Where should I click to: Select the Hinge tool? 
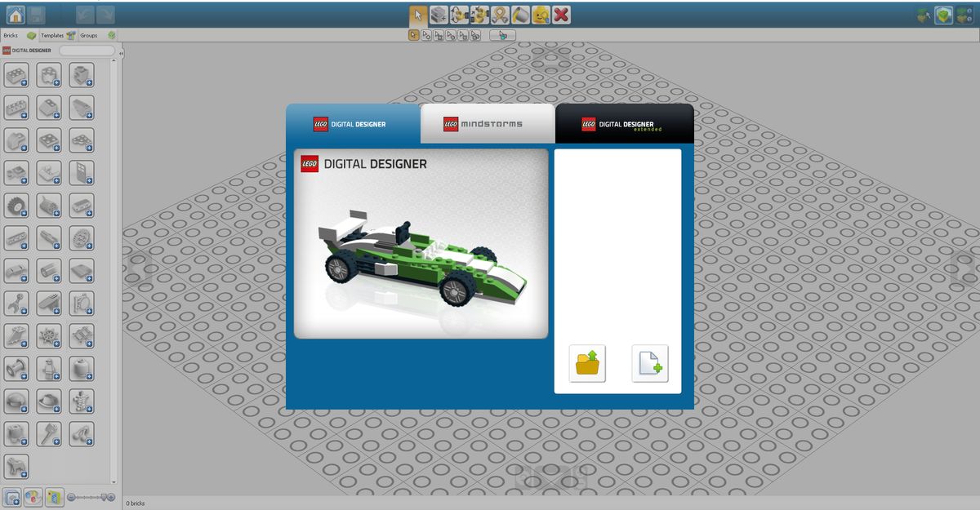[x=459, y=14]
